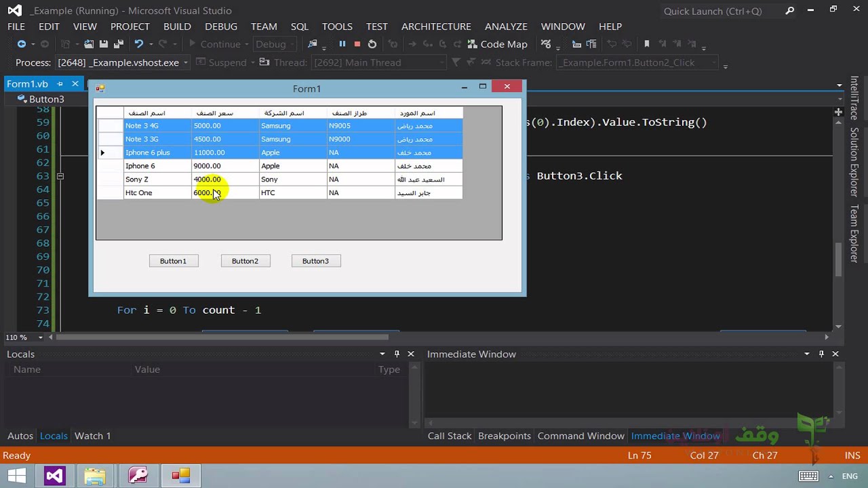Click Button1 on Form1

pyautogui.click(x=173, y=261)
